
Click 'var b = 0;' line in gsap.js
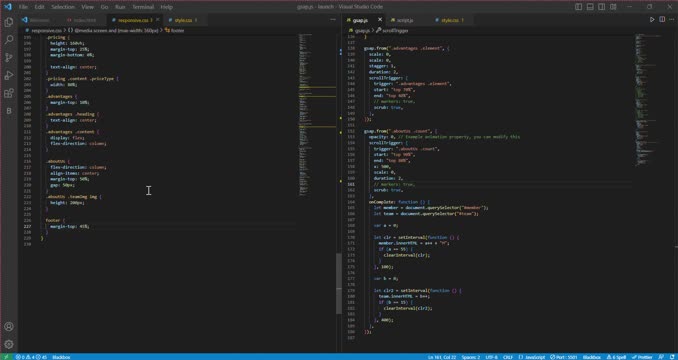(386, 279)
